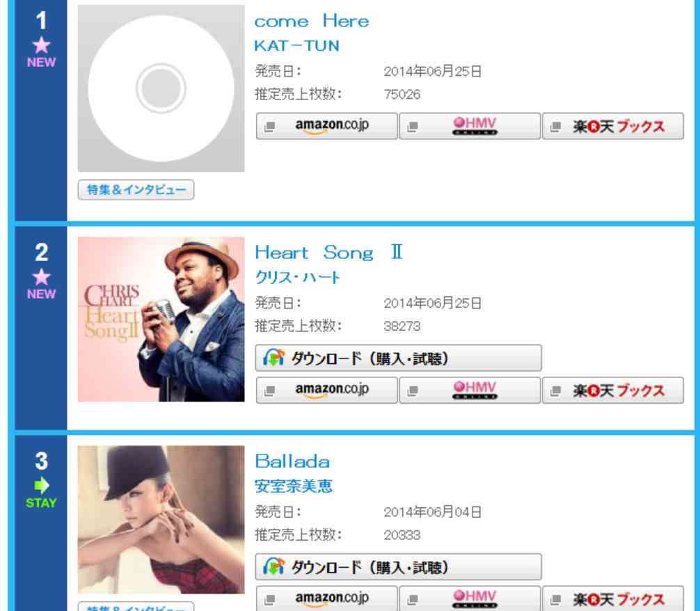
Task: Click the Ballada album cover thumbnail
Action: 161,520
